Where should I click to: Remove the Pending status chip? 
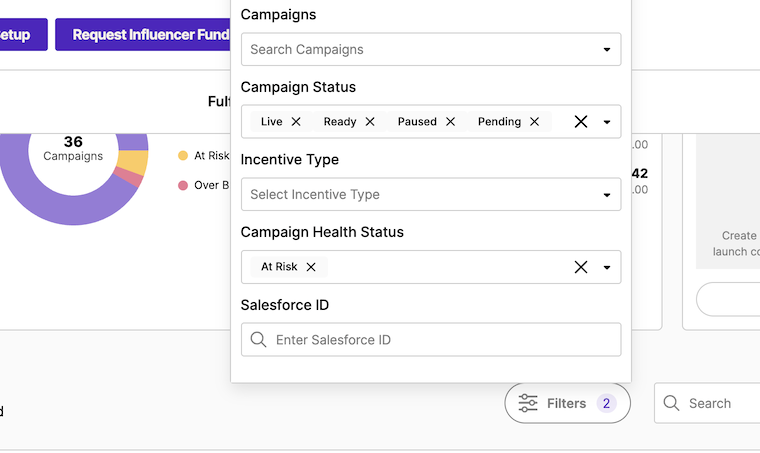pyautogui.click(x=534, y=122)
